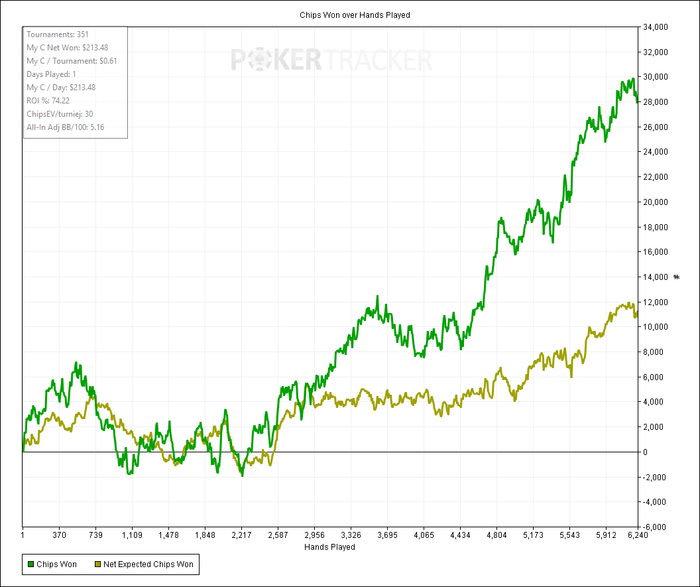
Task: Click the 4,434 x-axis tick label
Action: 460,535
